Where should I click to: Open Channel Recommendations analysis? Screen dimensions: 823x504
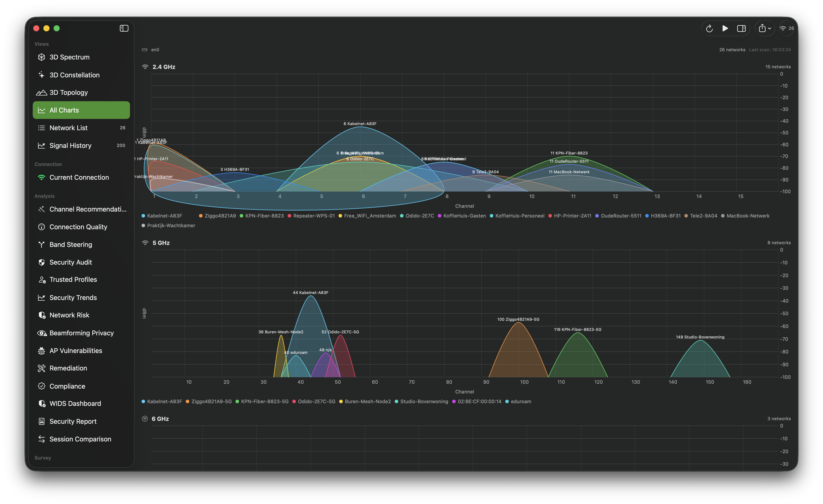[81, 209]
